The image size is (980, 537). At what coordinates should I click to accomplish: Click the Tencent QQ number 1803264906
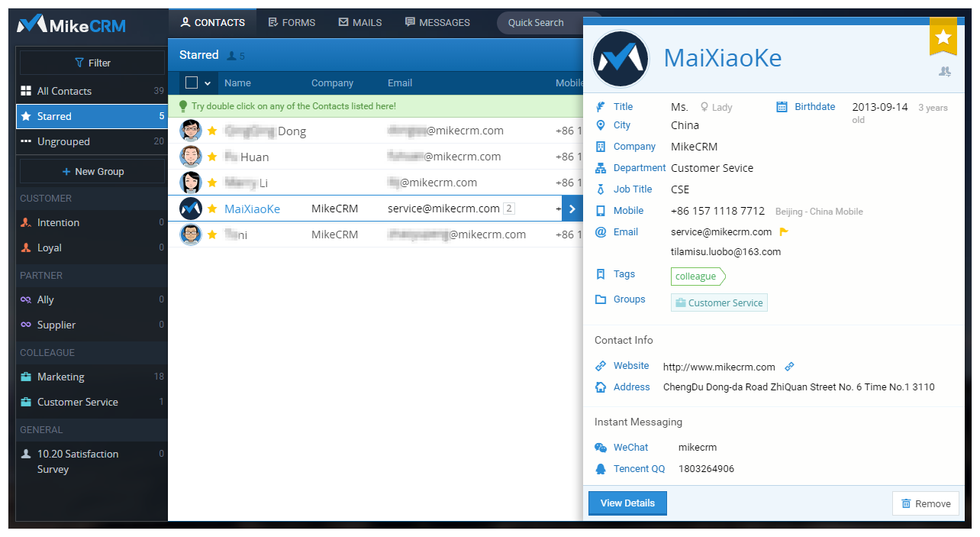tap(706, 469)
